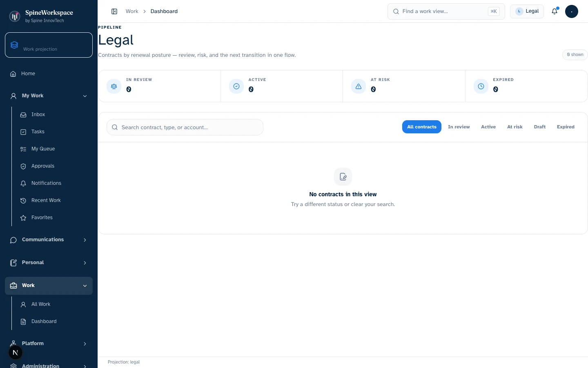Click the "Projection: legal" status text
The height and width of the screenshot is (368, 588).
point(124,362)
